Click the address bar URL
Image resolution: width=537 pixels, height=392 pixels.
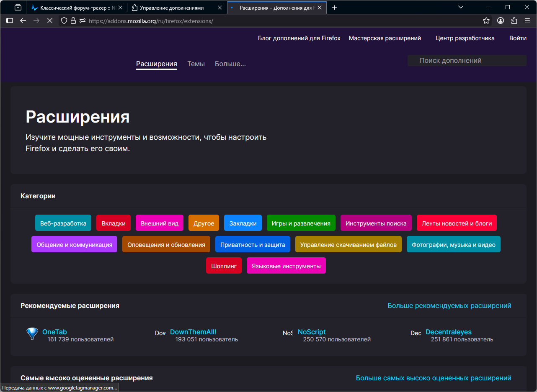[151, 21]
